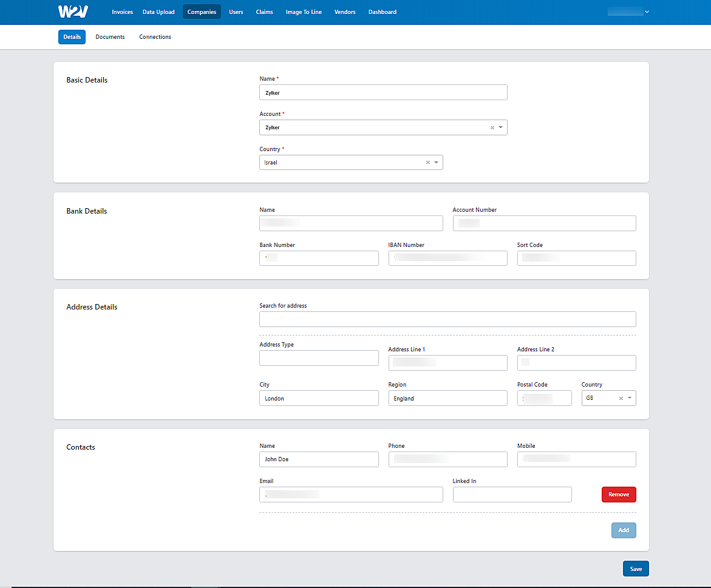Remove the John Doe contact

619,494
